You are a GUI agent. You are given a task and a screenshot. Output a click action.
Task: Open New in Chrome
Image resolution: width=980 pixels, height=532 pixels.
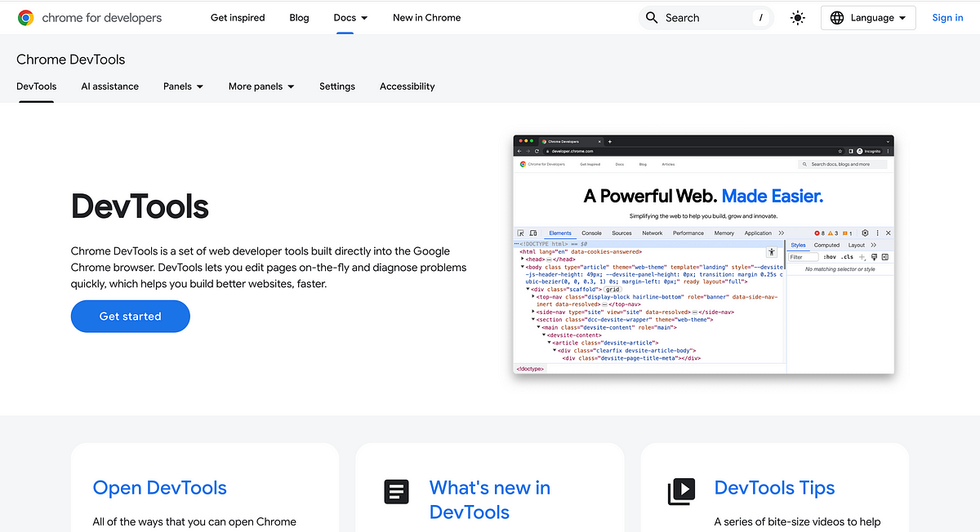point(426,17)
